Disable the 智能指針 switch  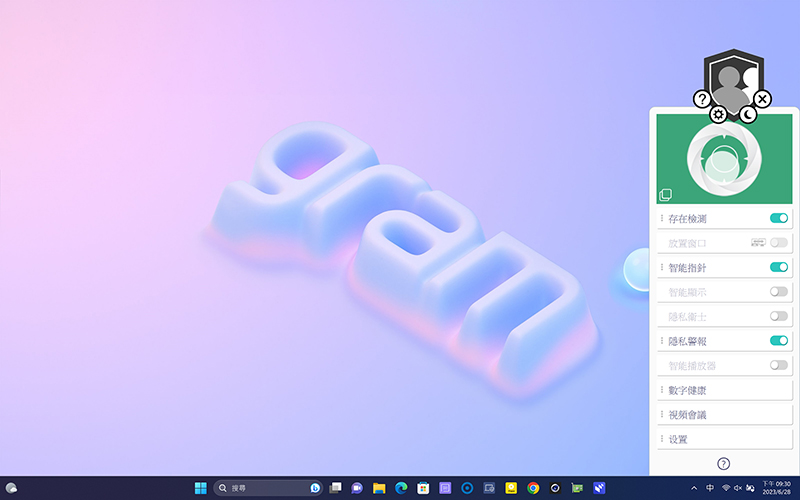point(778,267)
